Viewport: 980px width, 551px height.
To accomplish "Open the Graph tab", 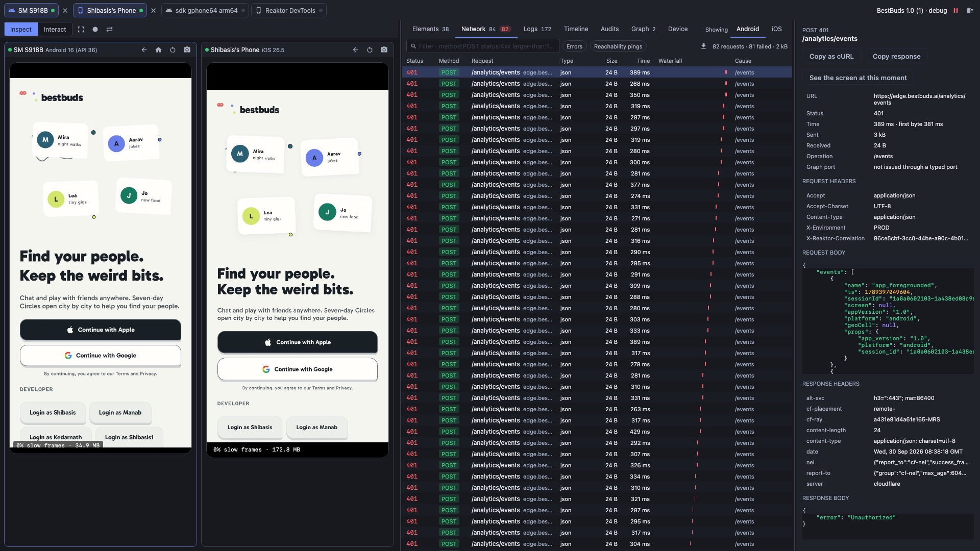I will (x=643, y=29).
